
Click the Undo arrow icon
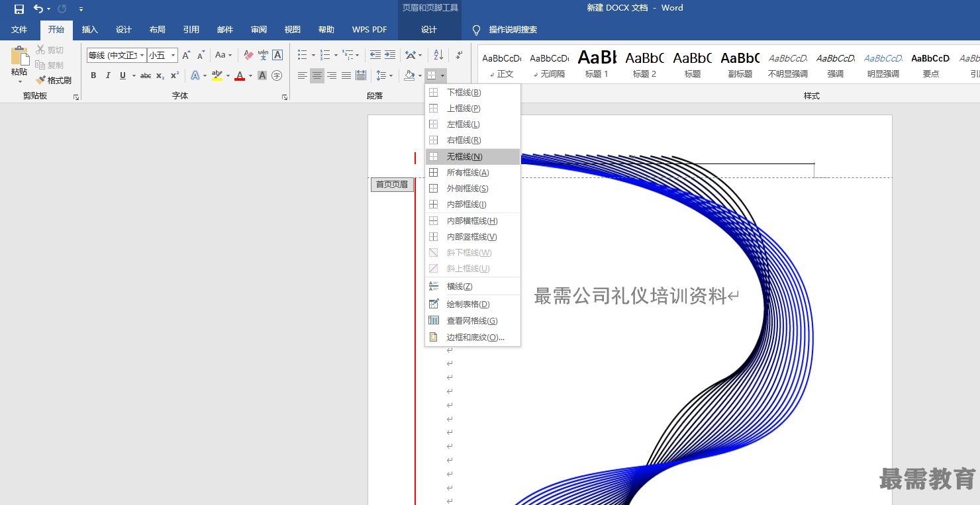pyautogui.click(x=38, y=9)
